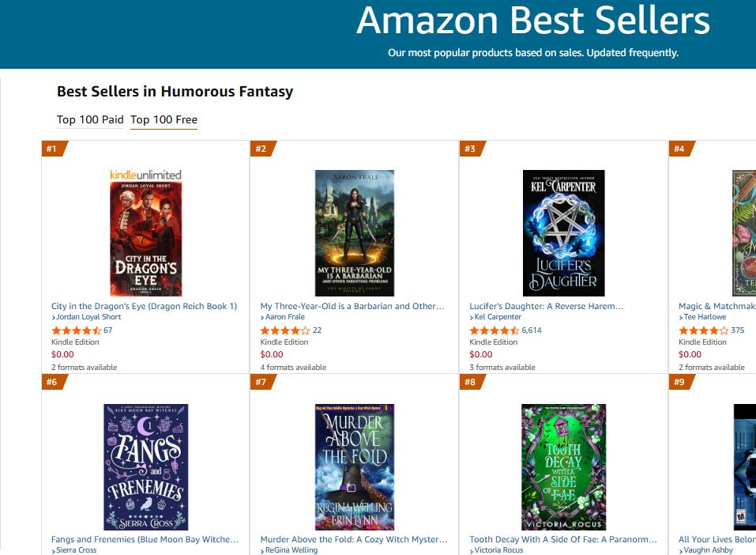Open the Murder Above the Fold cover image
This screenshot has width=756, height=555.
click(x=353, y=466)
